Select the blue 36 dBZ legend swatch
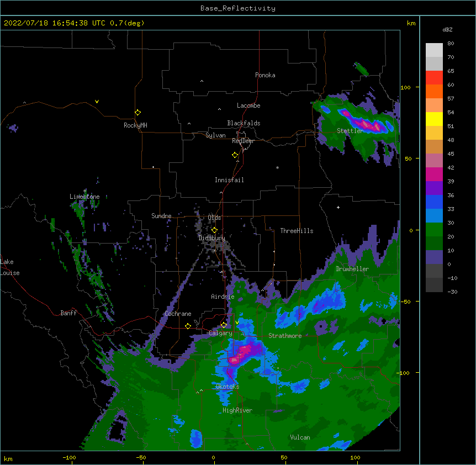This screenshot has height=465, width=476. pyautogui.click(x=434, y=202)
